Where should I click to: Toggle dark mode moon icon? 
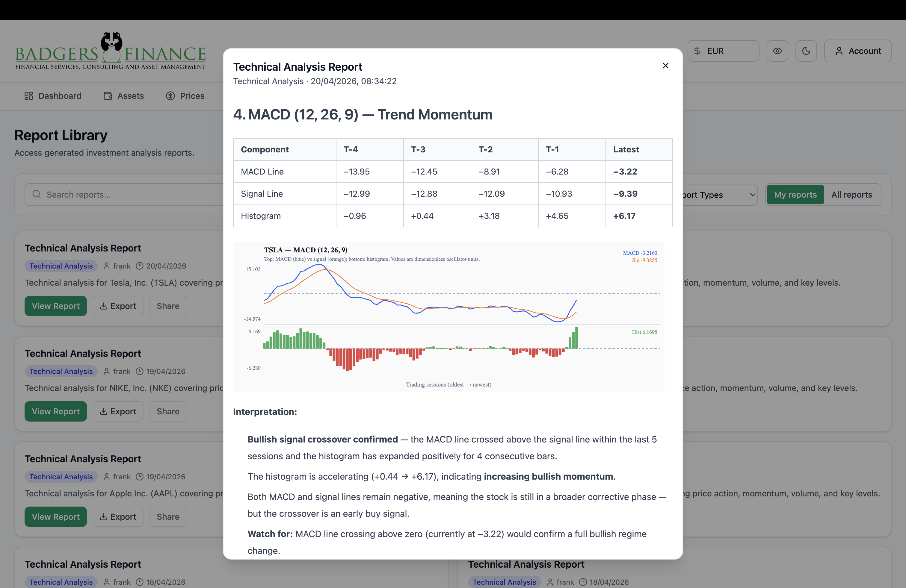(806, 51)
